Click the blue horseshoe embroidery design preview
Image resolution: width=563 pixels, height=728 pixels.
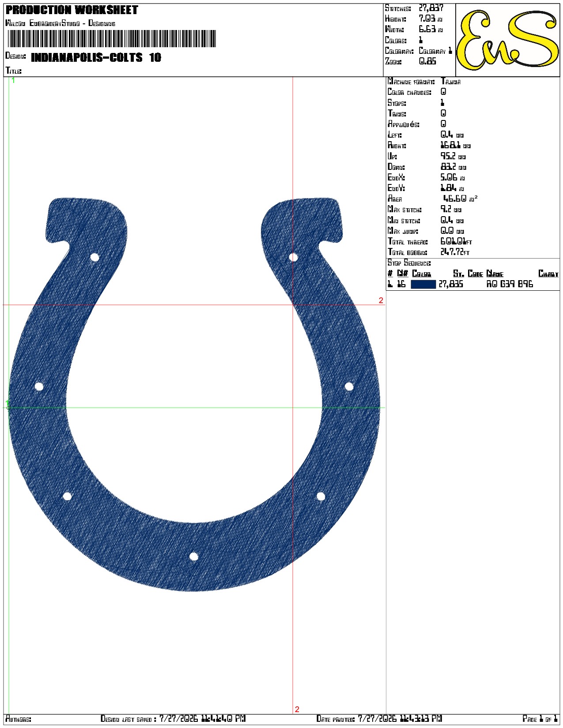(194, 394)
